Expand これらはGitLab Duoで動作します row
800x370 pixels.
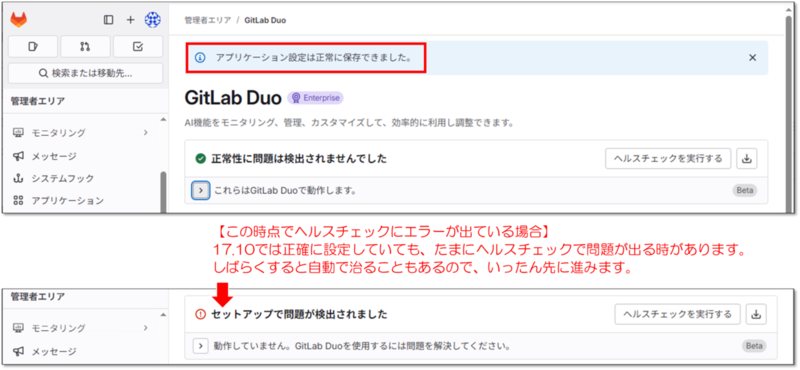coord(201,190)
